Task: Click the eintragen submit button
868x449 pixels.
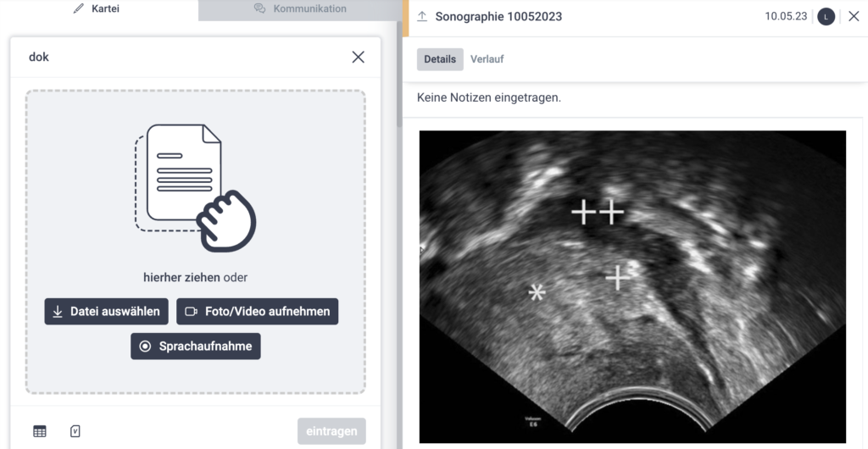Action: click(331, 430)
